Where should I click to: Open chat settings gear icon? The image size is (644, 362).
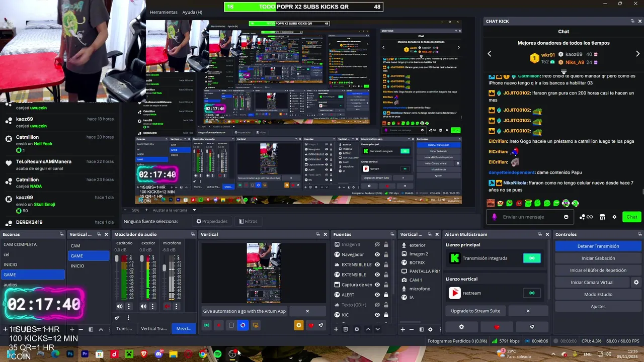coord(614,217)
